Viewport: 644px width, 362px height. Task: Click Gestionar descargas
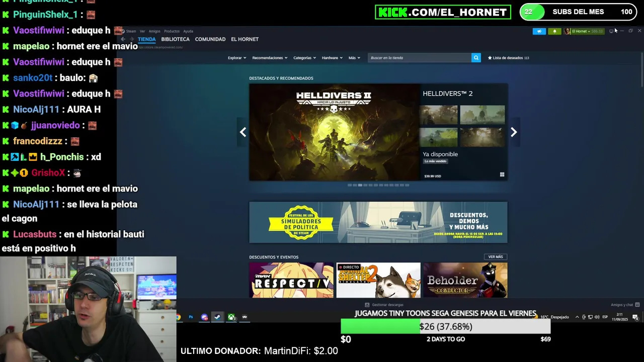384,305
